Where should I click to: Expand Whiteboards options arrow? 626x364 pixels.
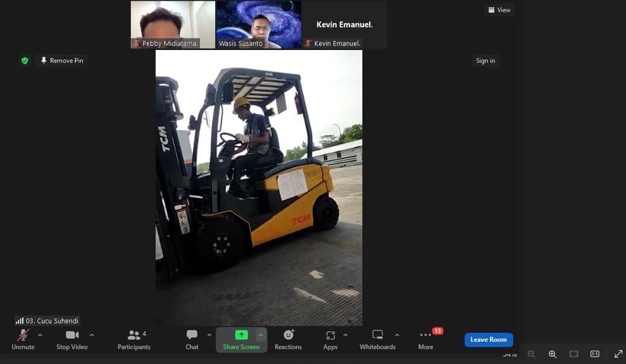pos(397,335)
